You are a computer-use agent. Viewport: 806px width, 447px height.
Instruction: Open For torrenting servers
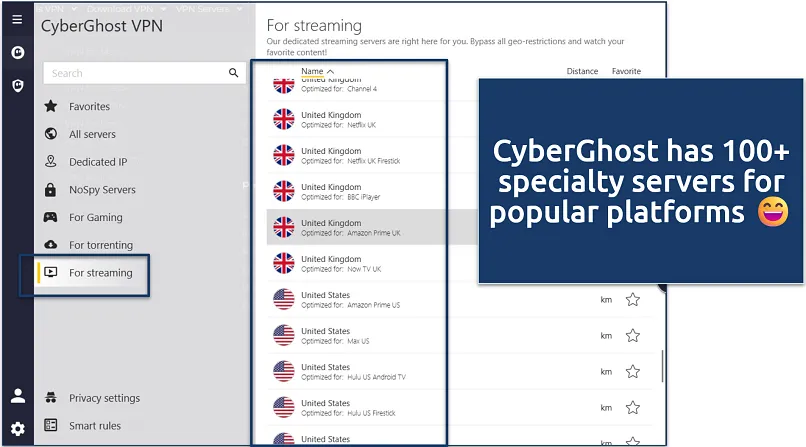101,245
